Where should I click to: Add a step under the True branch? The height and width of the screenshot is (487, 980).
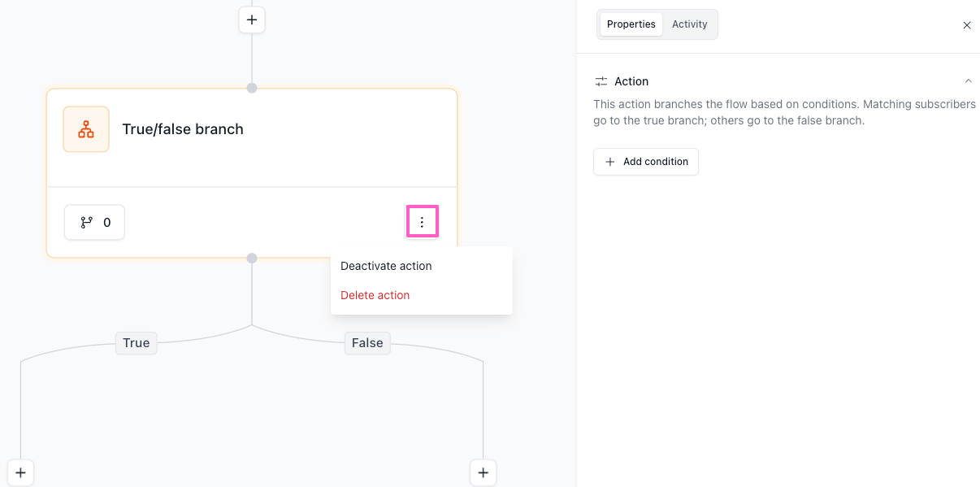point(20,472)
